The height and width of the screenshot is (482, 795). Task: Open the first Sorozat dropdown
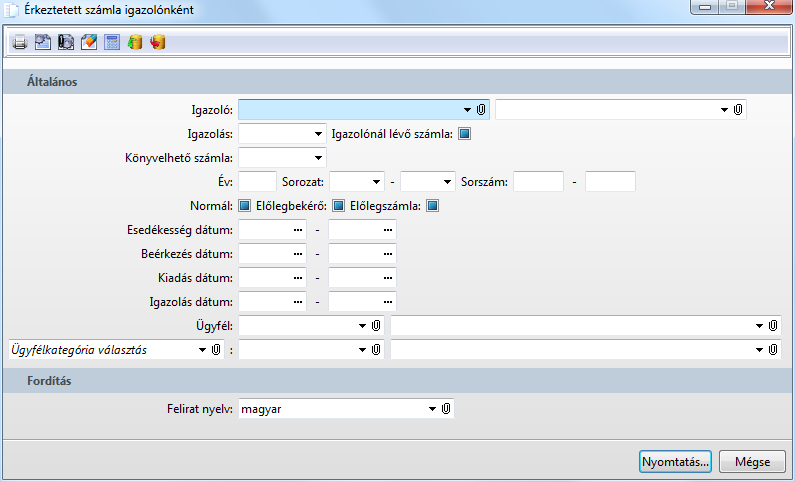click(376, 182)
